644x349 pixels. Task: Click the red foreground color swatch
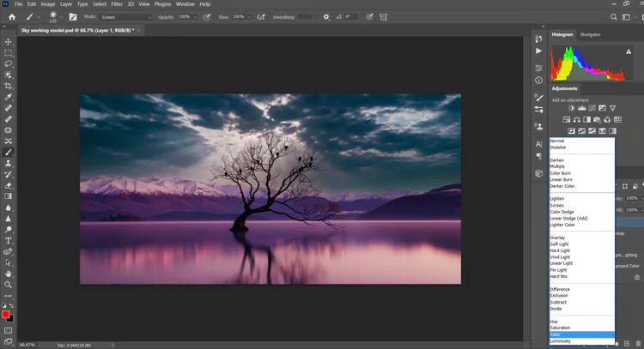[6, 315]
